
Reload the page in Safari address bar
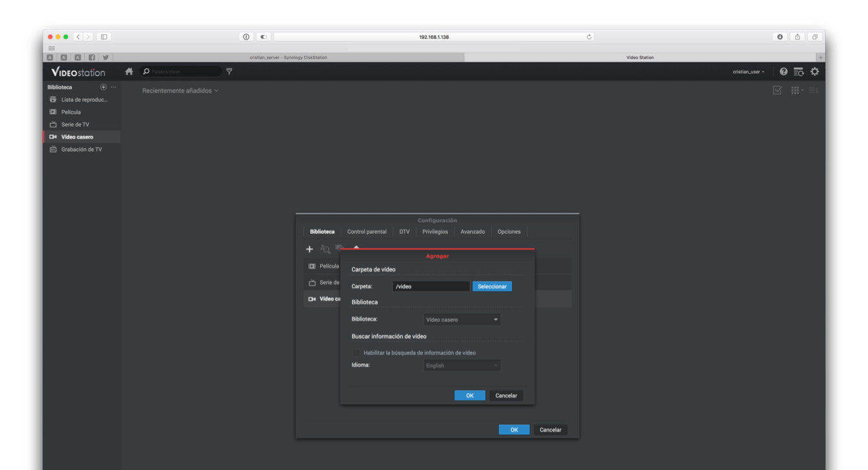click(589, 37)
